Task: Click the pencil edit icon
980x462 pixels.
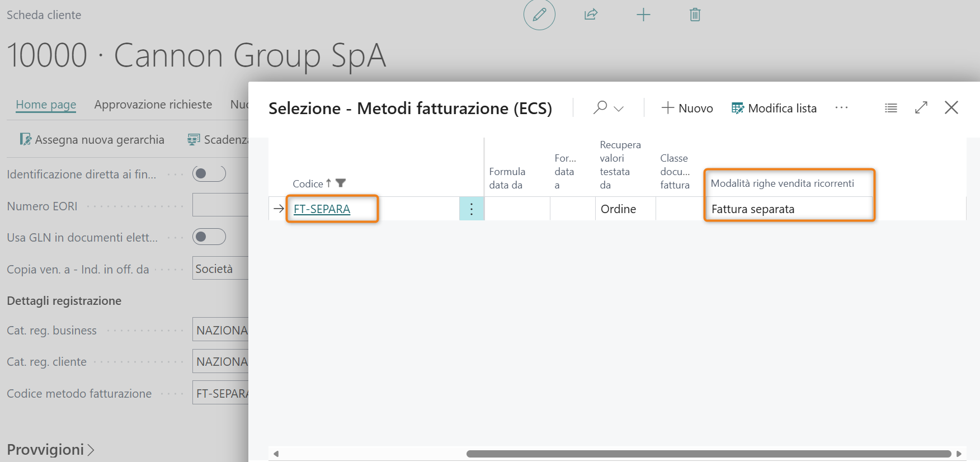Action: click(539, 15)
